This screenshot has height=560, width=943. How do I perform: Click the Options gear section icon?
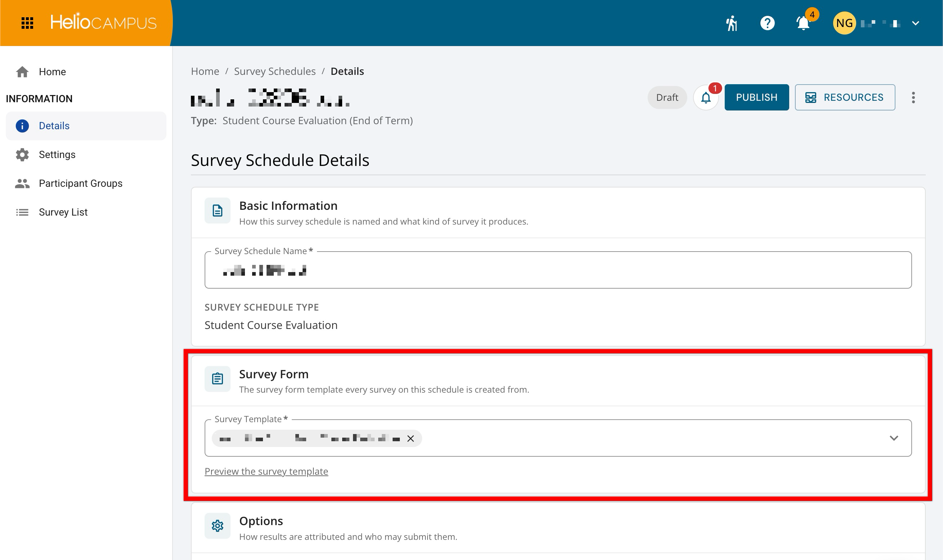pyautogui.click(x=217, y=526)
